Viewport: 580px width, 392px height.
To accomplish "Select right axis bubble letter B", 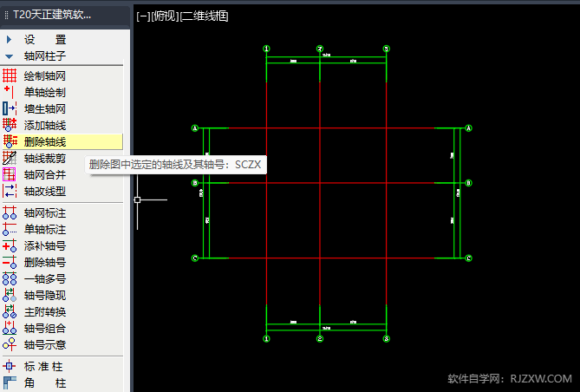I will click(468, 183).
